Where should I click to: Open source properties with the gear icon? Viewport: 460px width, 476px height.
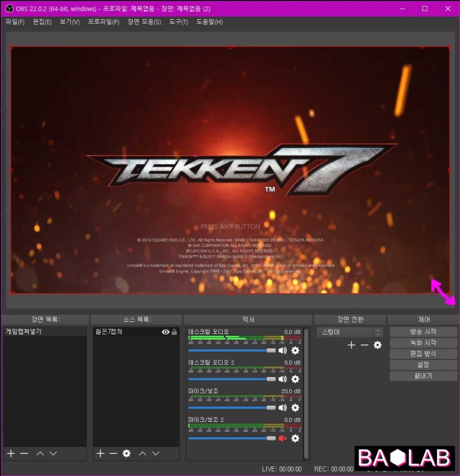[127, 453]
